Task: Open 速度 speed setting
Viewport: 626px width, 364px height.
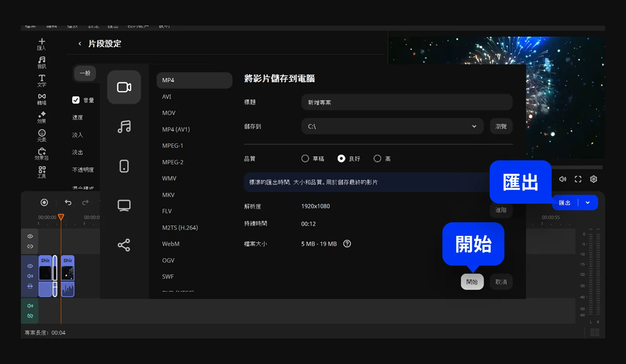Action: 77,117
